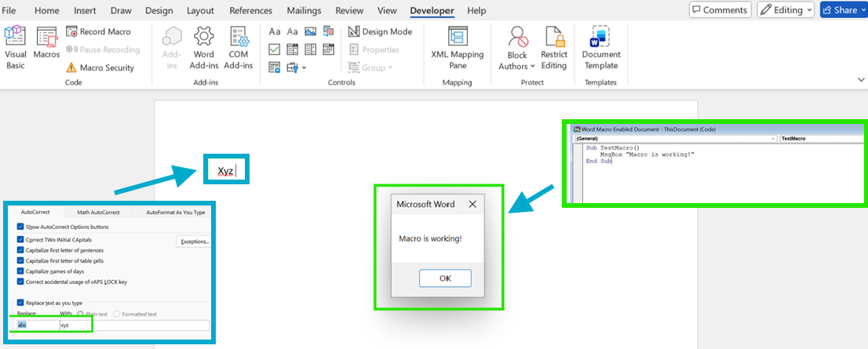Open the TestMacro procedure dropdown
The height and width of the screenshot is (349, 868).
tap(822, 138)
